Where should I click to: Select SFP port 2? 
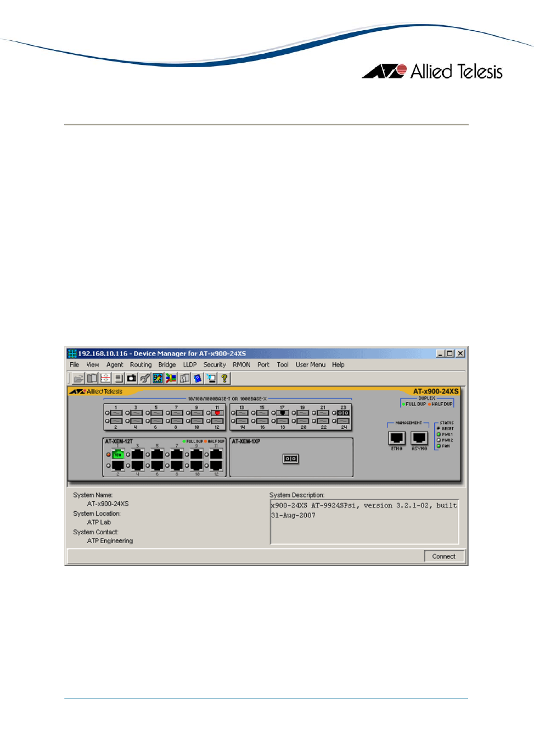116,421
